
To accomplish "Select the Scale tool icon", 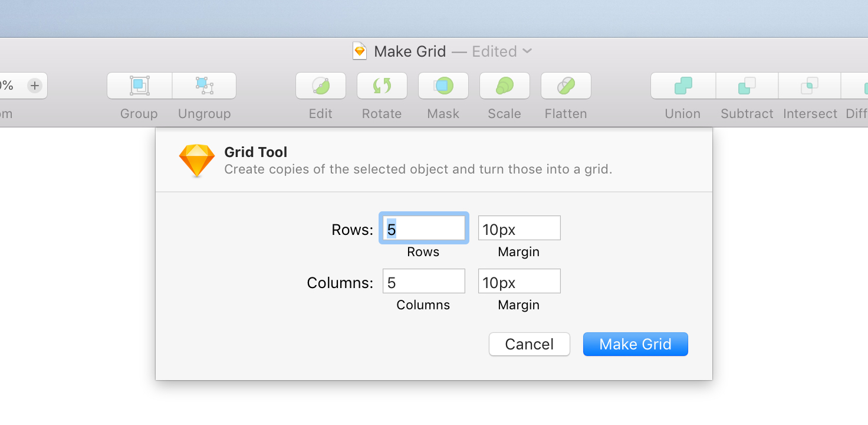I will (x=504, y=86).
